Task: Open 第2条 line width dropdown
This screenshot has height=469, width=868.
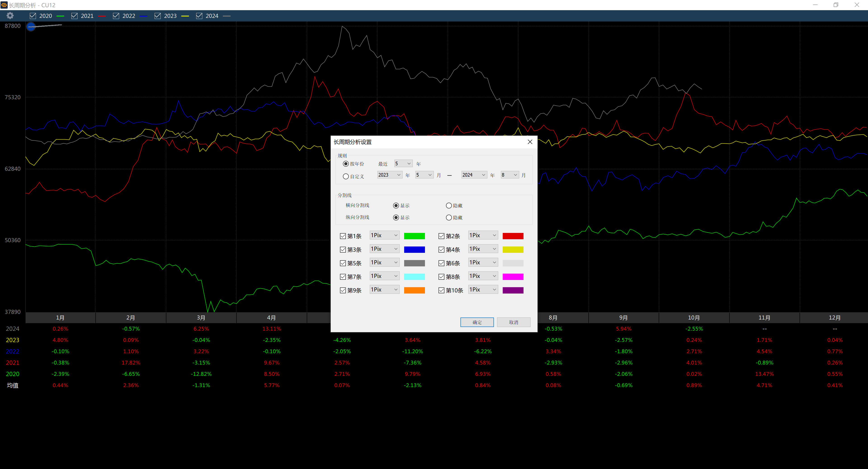Action: [x=483, y=235]
